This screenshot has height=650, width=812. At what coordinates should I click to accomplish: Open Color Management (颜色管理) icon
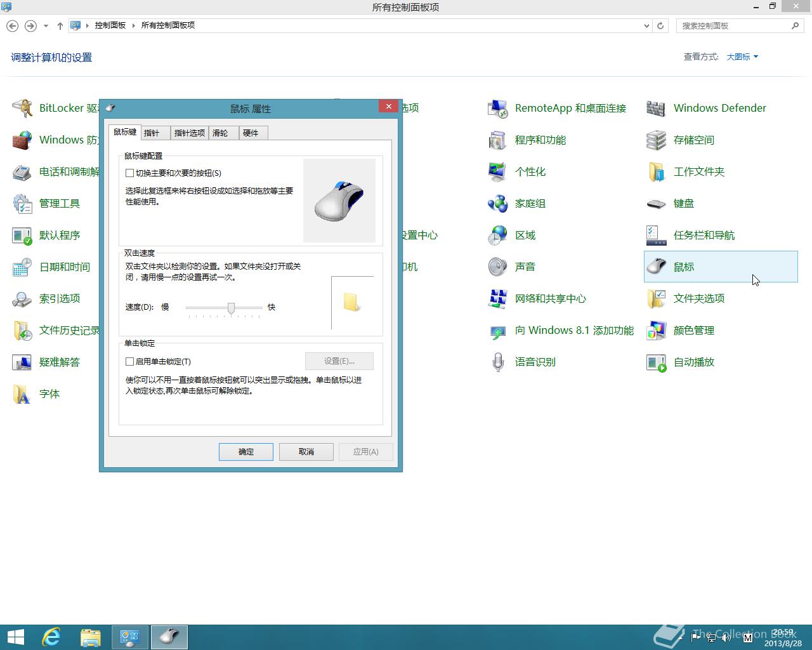pos(657,330)
